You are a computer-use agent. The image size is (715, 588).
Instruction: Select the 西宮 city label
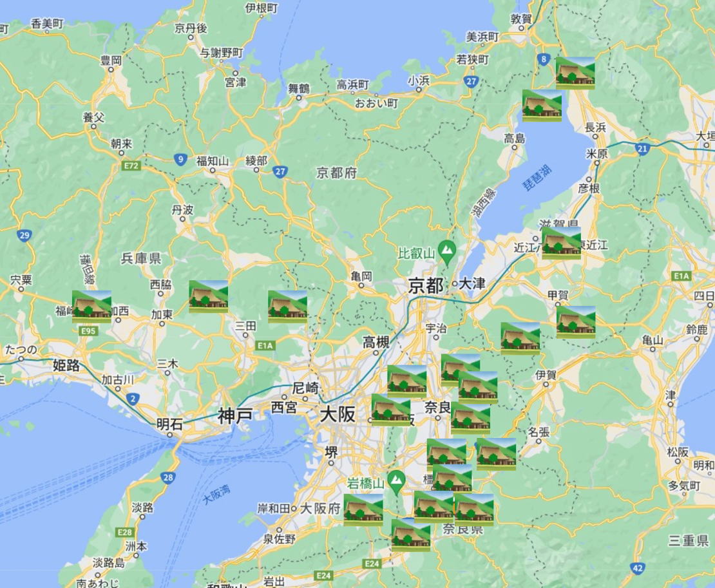(283, 407)
